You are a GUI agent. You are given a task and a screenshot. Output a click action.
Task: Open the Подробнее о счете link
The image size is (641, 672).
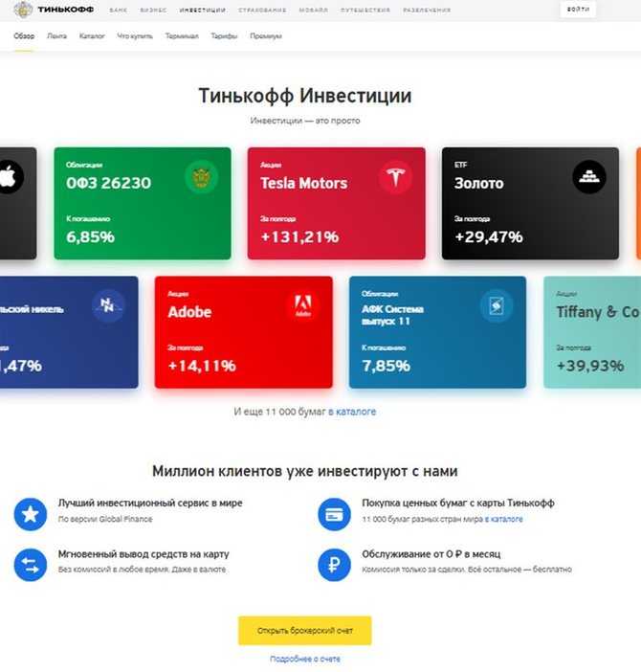click(x=305, y=659)
